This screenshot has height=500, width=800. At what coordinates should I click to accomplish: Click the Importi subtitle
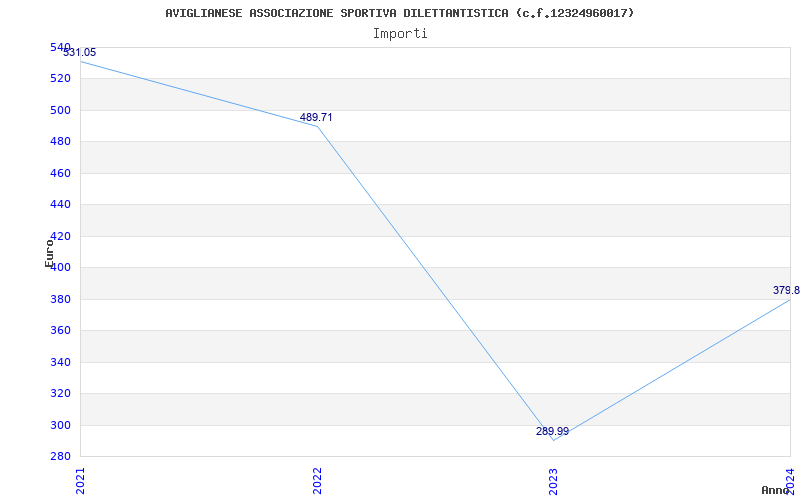point(400,34)
